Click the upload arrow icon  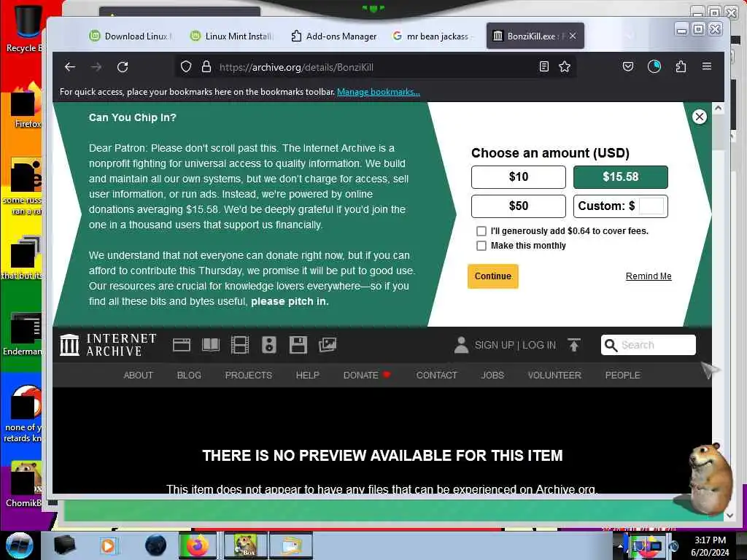coord(573,345)
